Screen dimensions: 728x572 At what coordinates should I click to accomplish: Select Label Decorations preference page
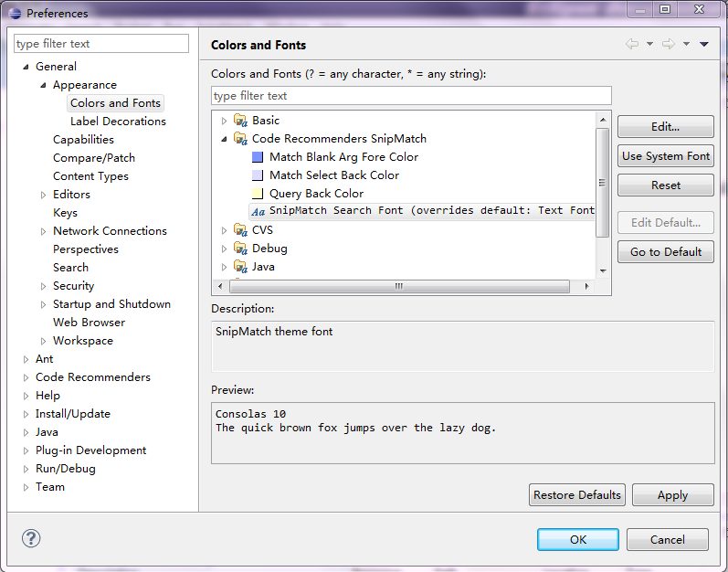118,122
